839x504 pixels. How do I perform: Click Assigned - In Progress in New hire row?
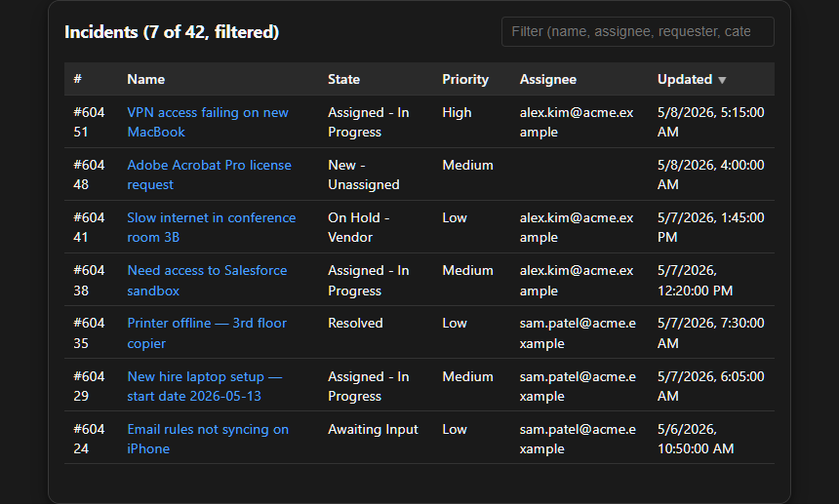369,386
